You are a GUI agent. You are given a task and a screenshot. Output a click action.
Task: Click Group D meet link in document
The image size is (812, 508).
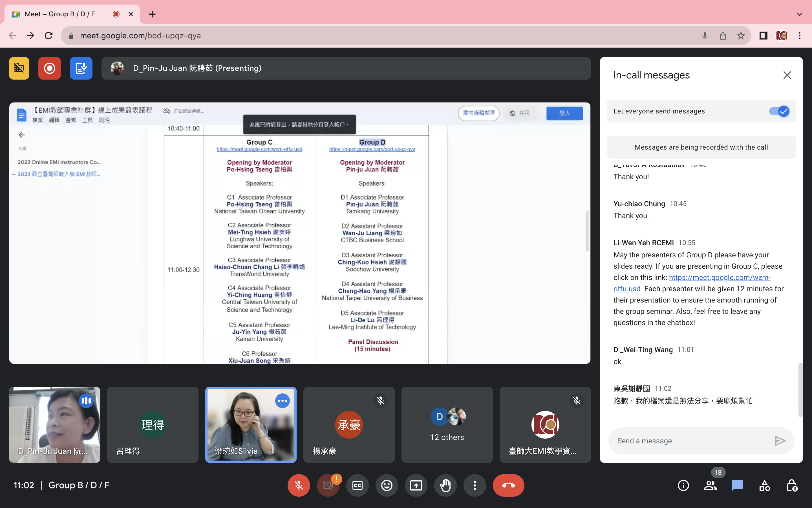pyautogui.click(x=372, y=149)
